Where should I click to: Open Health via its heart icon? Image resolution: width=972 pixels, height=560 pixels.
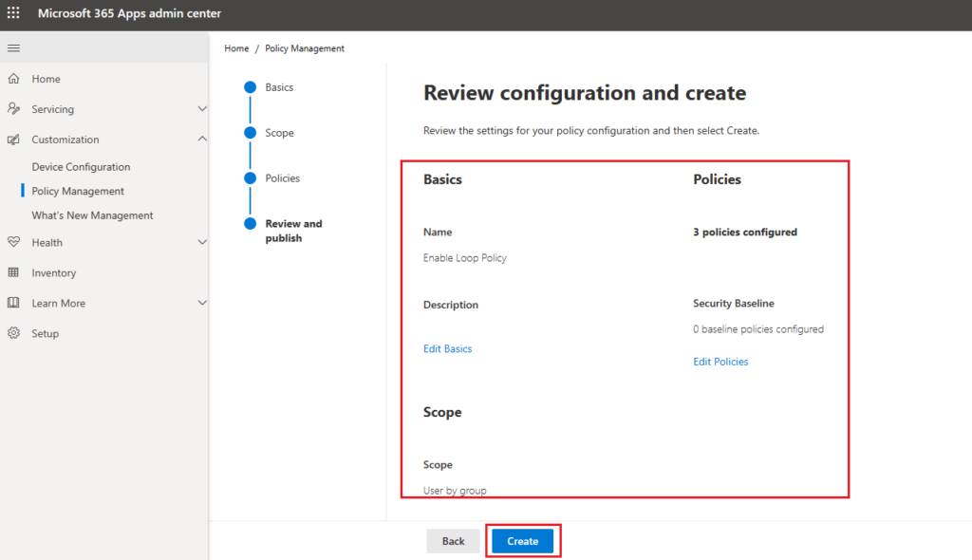pos(13,242)
